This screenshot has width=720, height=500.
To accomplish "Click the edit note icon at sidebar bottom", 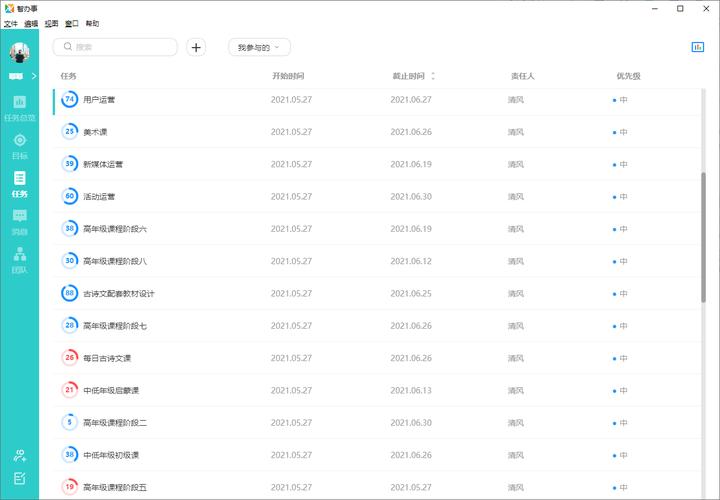I will click(20, 479).
